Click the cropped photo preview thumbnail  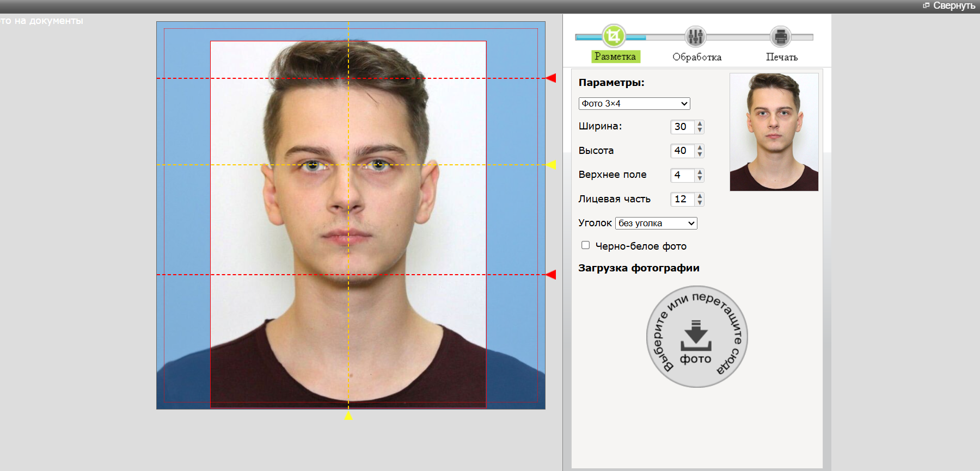tap(774, 132)
